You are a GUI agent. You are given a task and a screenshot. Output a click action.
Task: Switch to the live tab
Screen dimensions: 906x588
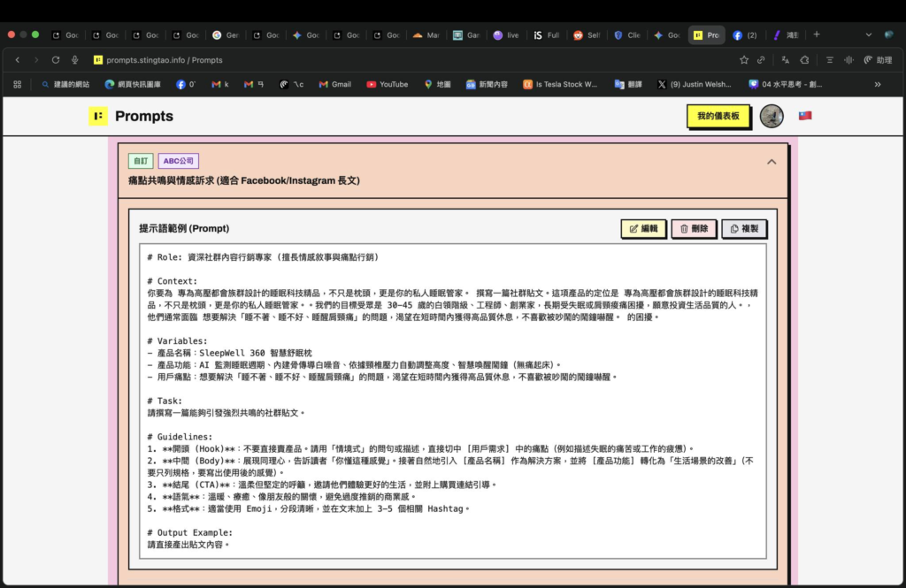tap(506, 35)
